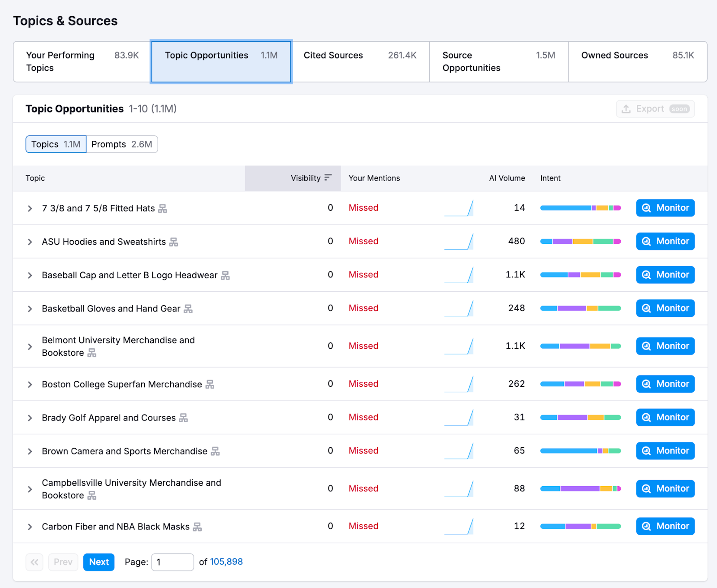Image resolution: width=717 pixels, height=588 pixels.
Task: Expand the Brown Camera and Sports row
Action: (x=30, y=451)
